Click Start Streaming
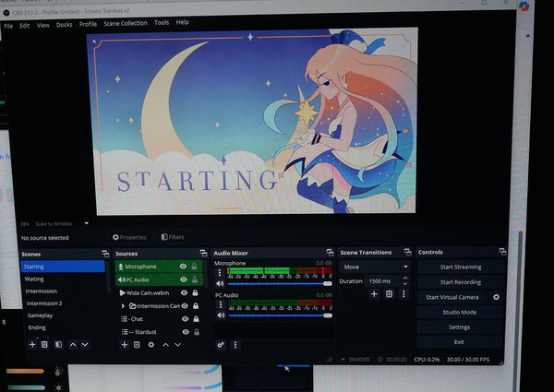This screenshot has height=392, width=554. point(461,267)
